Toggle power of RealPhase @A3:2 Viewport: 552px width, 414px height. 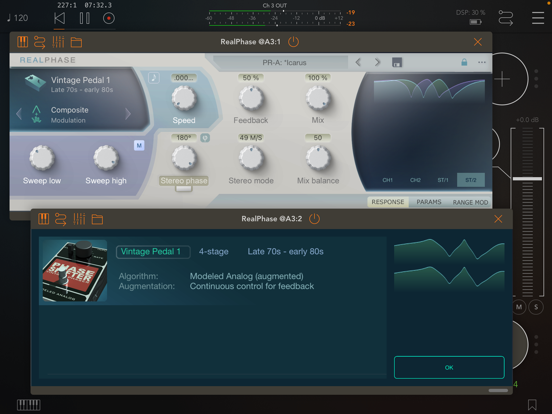[314, 219]
